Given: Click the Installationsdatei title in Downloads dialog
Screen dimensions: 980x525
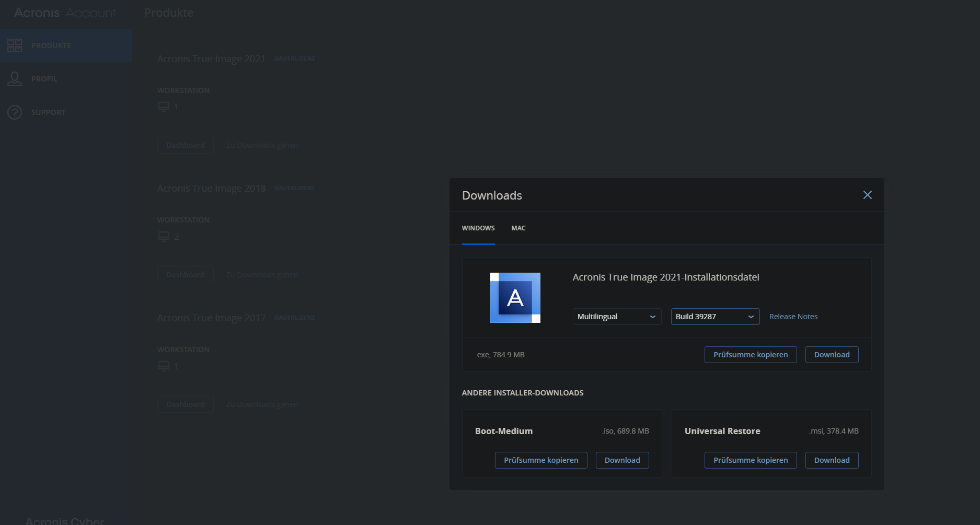Looking at the screenshot, I should tap(666, 277).
